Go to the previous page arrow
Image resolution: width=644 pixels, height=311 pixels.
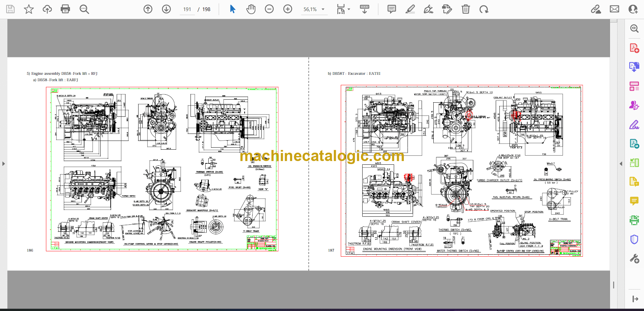(148, 9)
